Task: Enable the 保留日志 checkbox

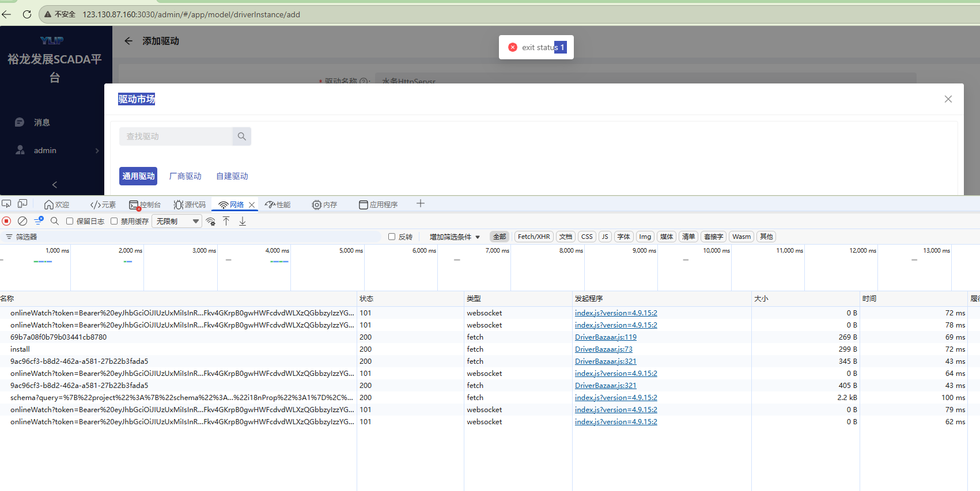Action: click(70, 221)
